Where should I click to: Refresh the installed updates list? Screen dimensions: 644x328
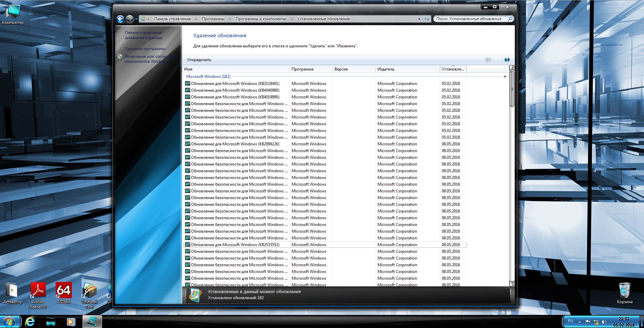427,19
